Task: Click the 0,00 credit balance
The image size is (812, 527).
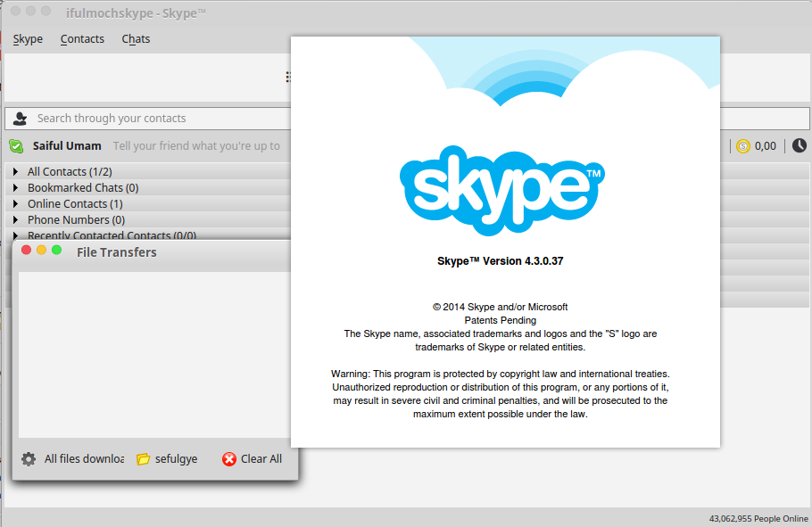Action: point(766,146)
